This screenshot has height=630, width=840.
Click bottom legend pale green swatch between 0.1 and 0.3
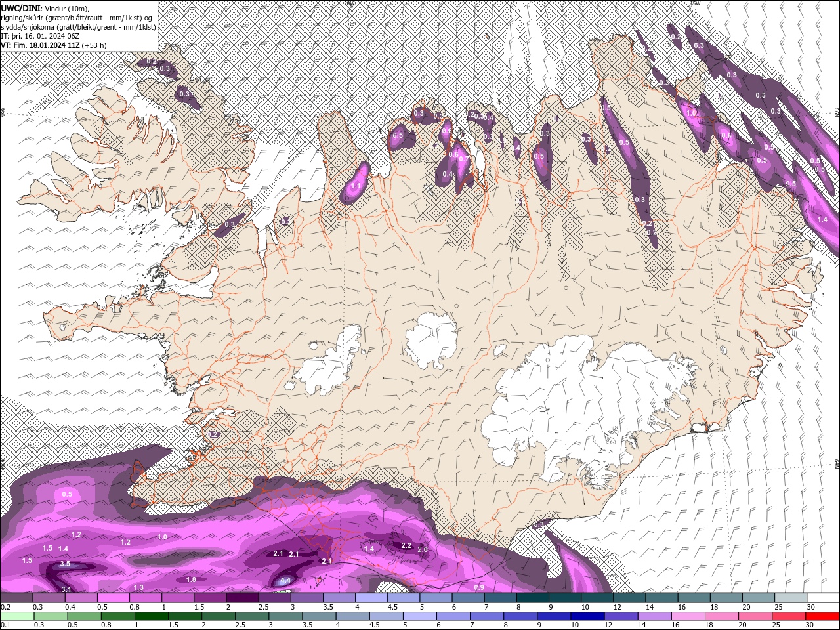(x=17, y=616)
